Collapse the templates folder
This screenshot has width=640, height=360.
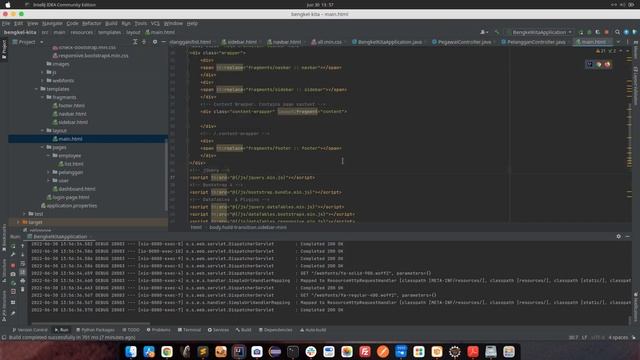tap(36, 89)
